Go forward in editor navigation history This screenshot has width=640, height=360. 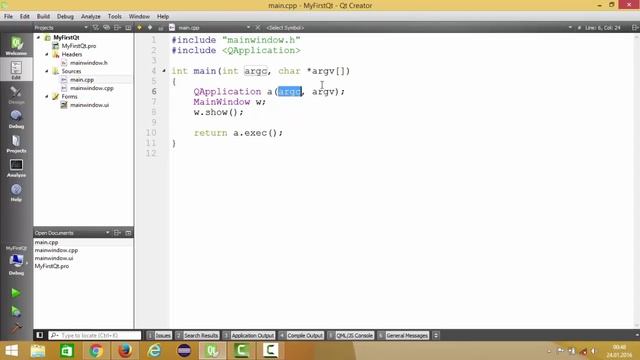(x=150, y=27)
